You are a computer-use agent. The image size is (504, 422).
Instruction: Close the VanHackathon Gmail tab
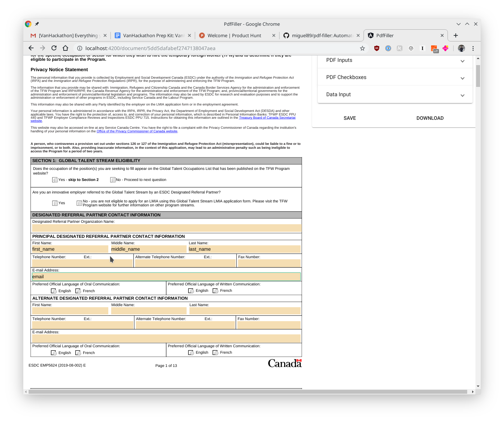coord(105,35)
